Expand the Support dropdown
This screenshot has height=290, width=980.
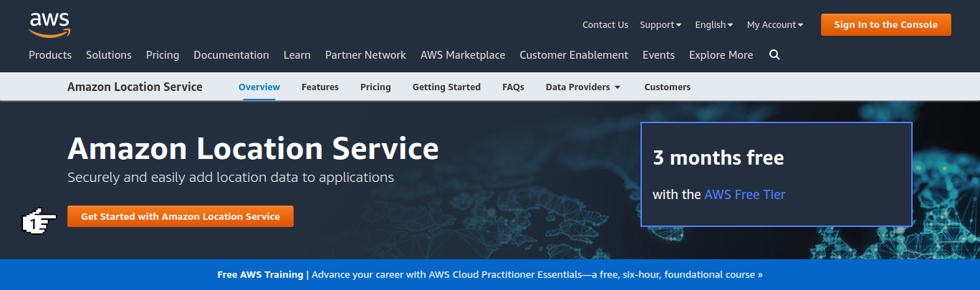click(660, 25)
